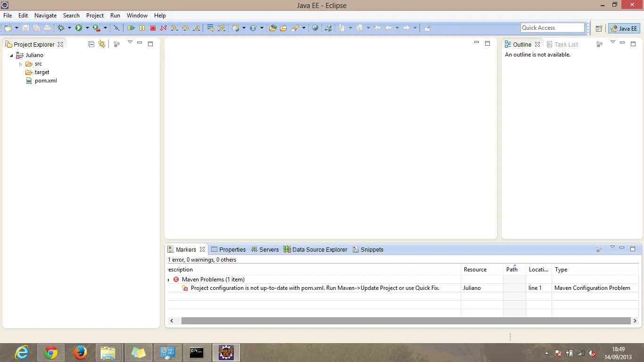The height and width of the screenshot is (362, 644).
Task: Open the Search toolbar dropdown arrow
Action: (304, 28)
